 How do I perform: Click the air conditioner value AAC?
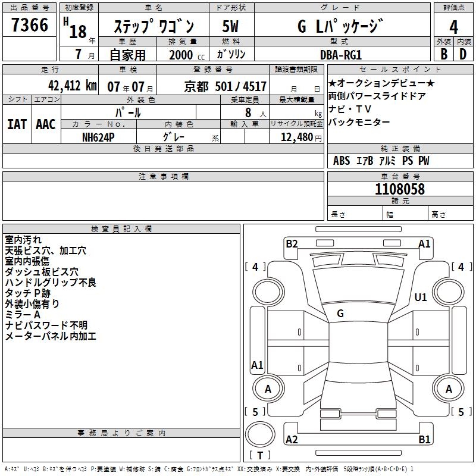coord(46,124)
